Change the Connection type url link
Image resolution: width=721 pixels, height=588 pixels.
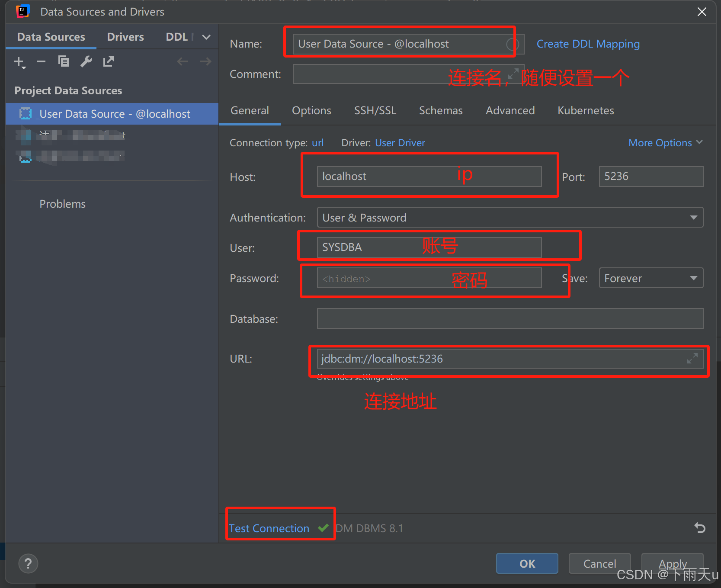tap(317, 143)
